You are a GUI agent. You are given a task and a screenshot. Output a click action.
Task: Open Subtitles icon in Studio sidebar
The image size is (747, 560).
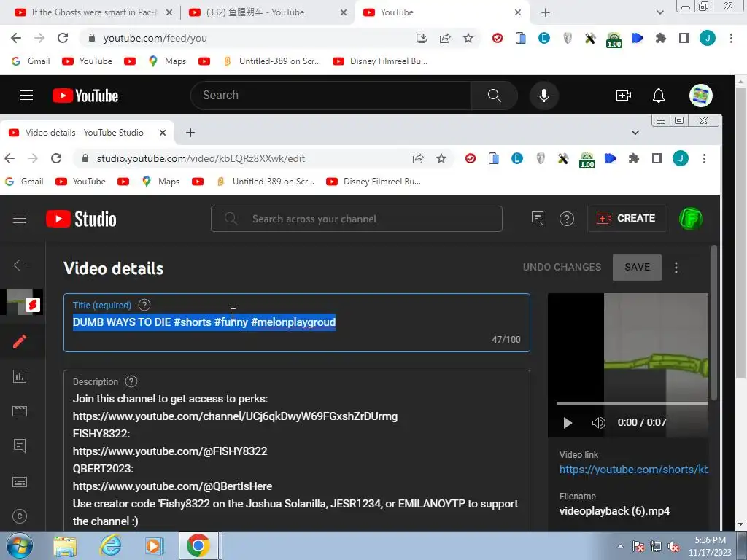point(20,482)
